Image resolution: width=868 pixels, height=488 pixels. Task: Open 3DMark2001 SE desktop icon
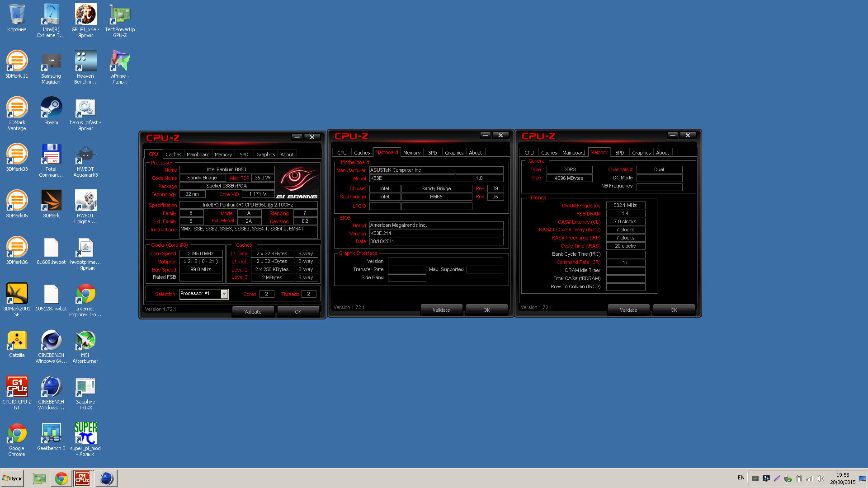[x=17, y=300]
